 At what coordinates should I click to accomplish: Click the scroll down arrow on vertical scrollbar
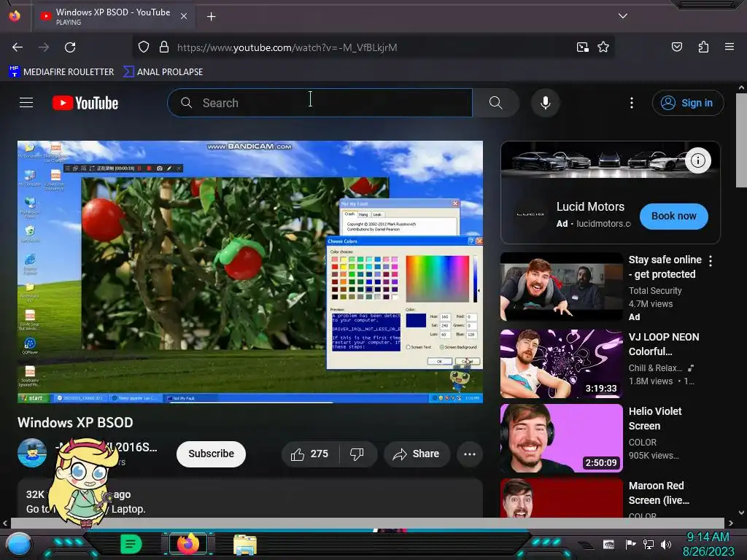point(741,513)
